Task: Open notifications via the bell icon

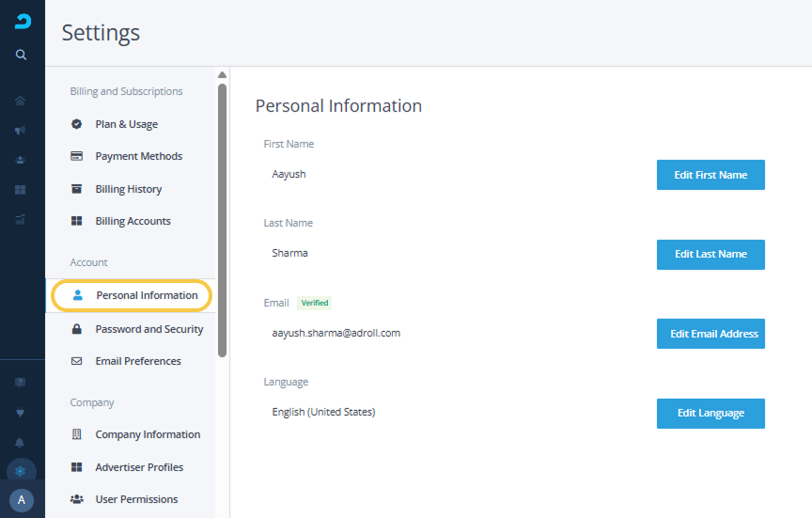Action: [x=21, y=442]
